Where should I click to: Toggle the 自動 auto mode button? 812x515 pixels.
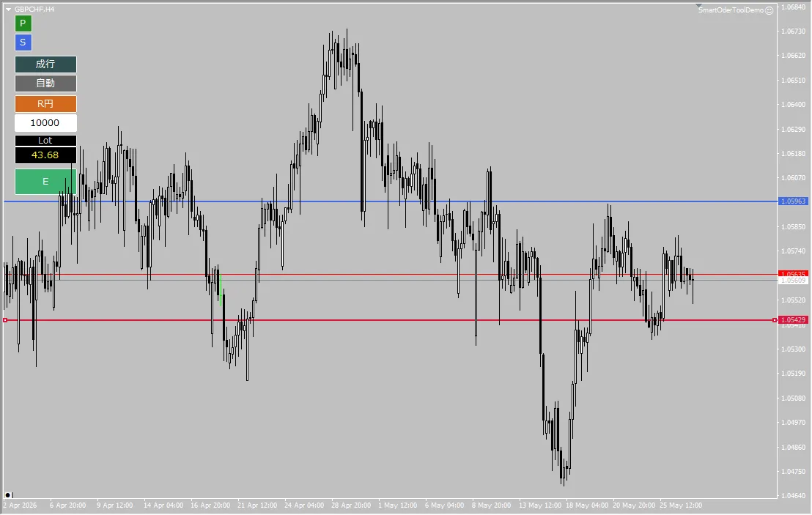click(x=45, y=84)
